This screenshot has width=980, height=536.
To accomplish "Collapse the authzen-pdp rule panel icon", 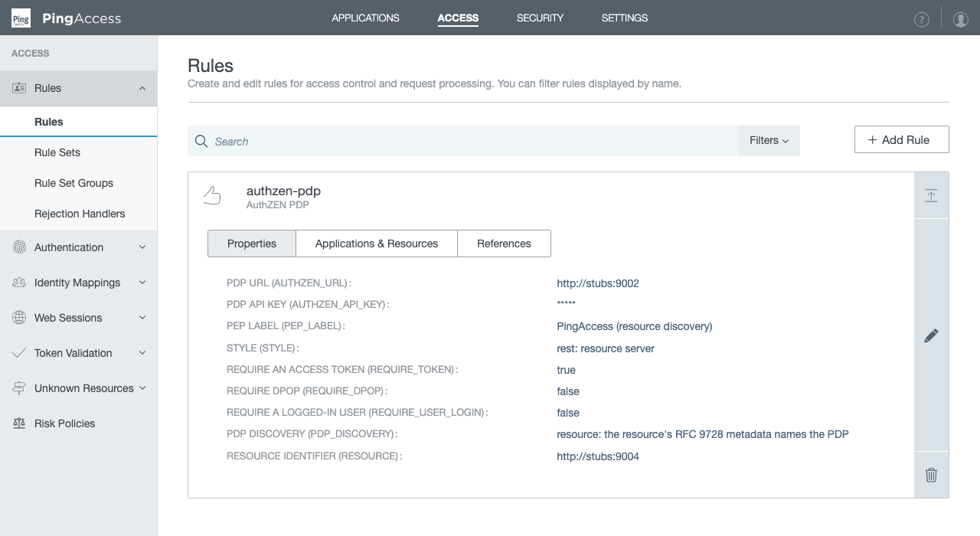I will [931, 195].
